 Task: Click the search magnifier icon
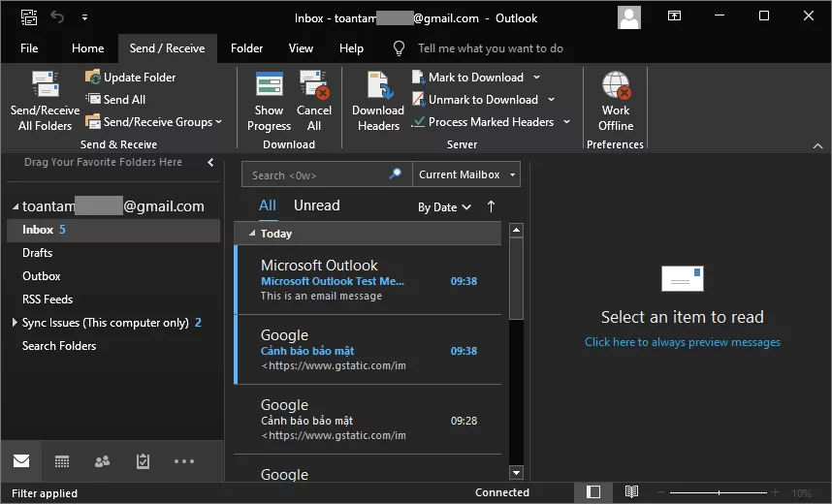point(396,174)
